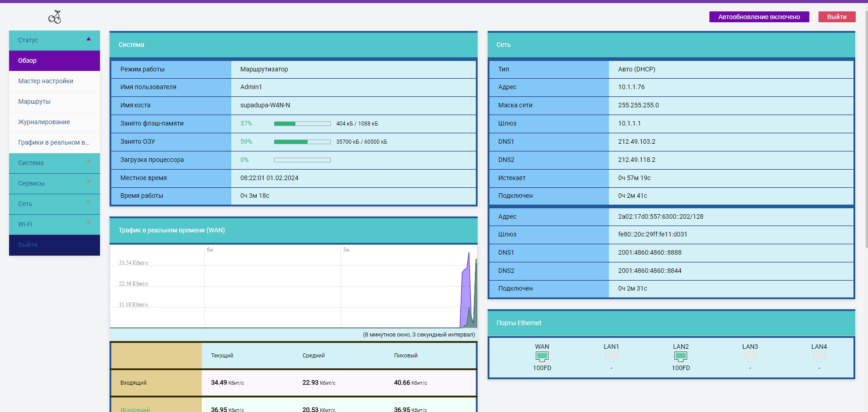Expand the Сервисы sidebar section

(55, 183)
